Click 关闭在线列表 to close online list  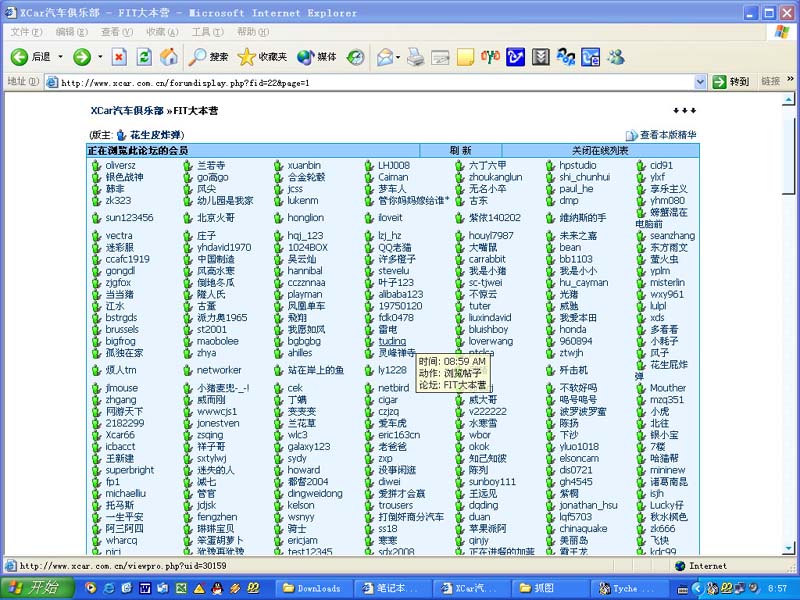tap(600, 151)
